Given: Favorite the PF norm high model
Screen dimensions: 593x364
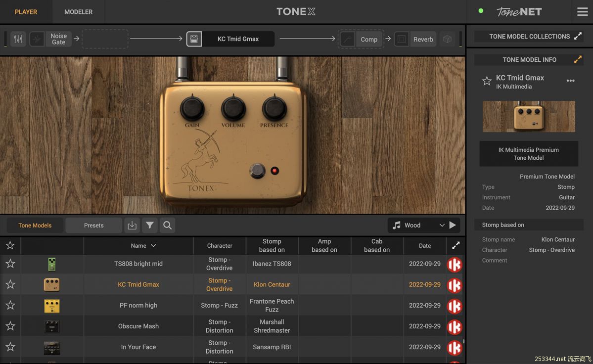Looking at the screenshot, I should (x=10, y=306).
